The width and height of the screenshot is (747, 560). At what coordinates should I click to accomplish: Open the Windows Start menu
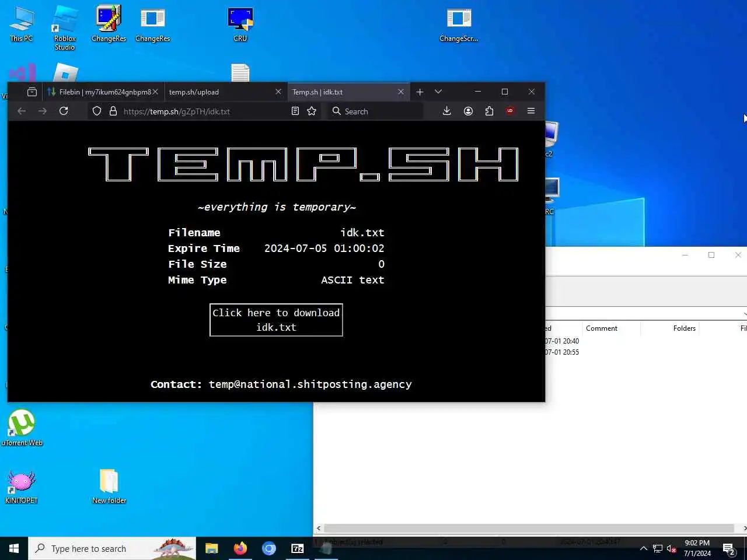[14, 548]
